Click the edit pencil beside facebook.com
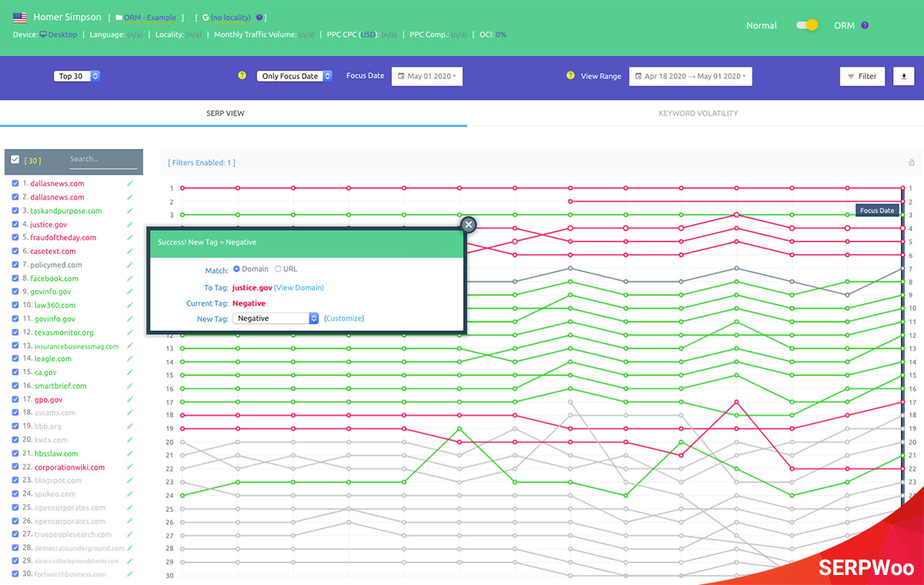This screenshot has width=924, height=585. coord(130,278)
